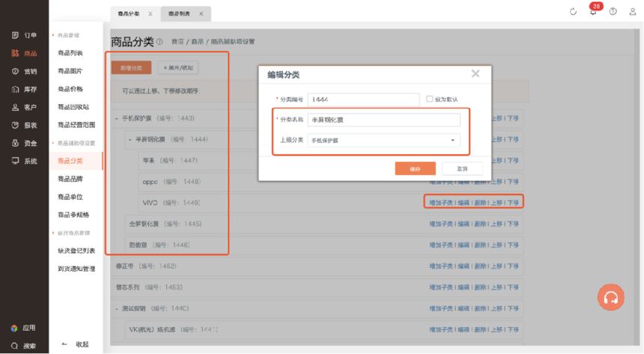Open the 上级分类 dropdown

(384, 140)
